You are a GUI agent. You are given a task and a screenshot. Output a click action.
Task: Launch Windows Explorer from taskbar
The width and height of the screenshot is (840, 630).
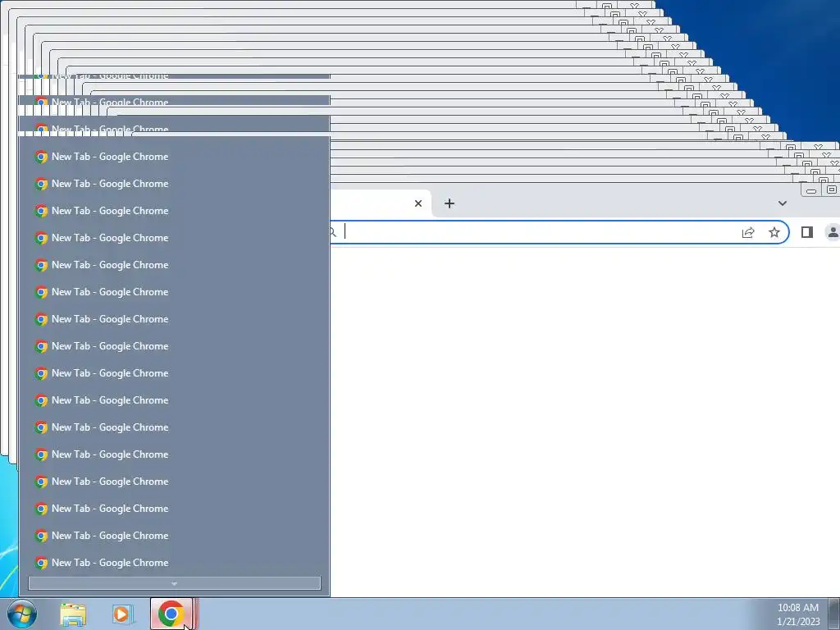pos(73,614)
